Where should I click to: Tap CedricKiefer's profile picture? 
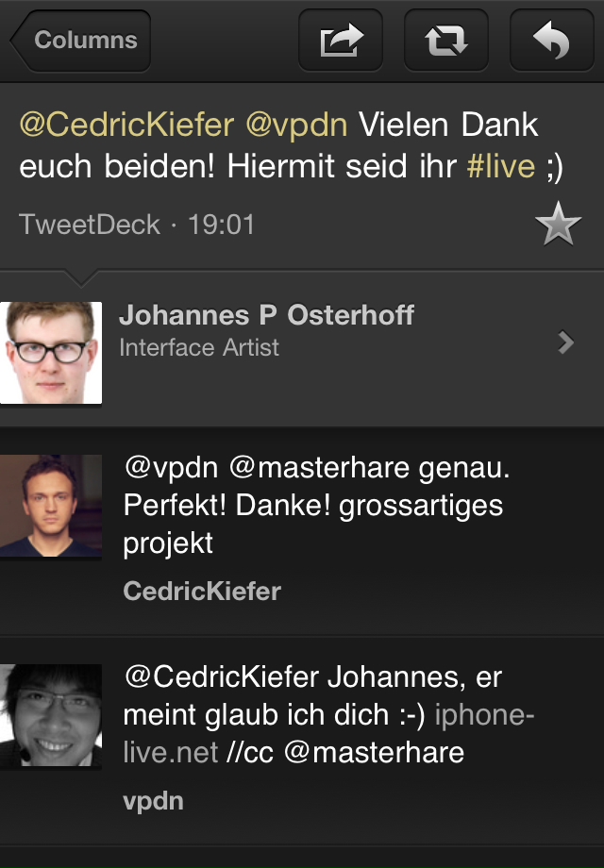[51, 505]
